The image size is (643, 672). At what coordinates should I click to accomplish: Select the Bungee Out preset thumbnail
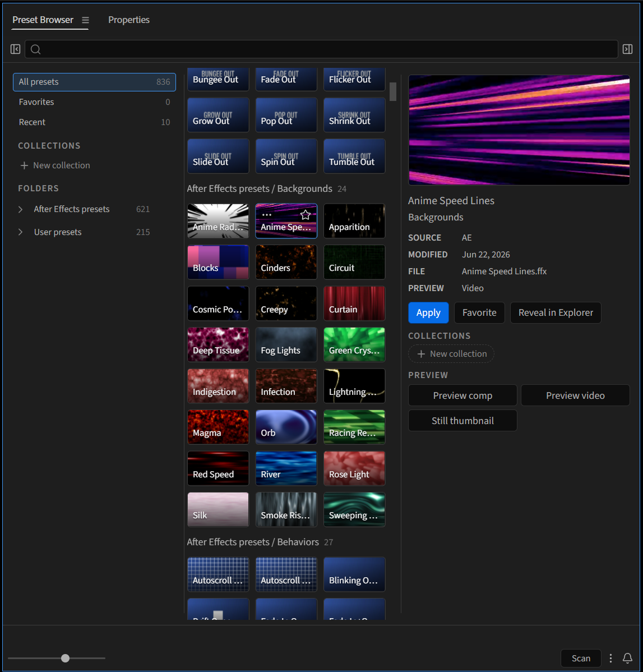point(218,79)
